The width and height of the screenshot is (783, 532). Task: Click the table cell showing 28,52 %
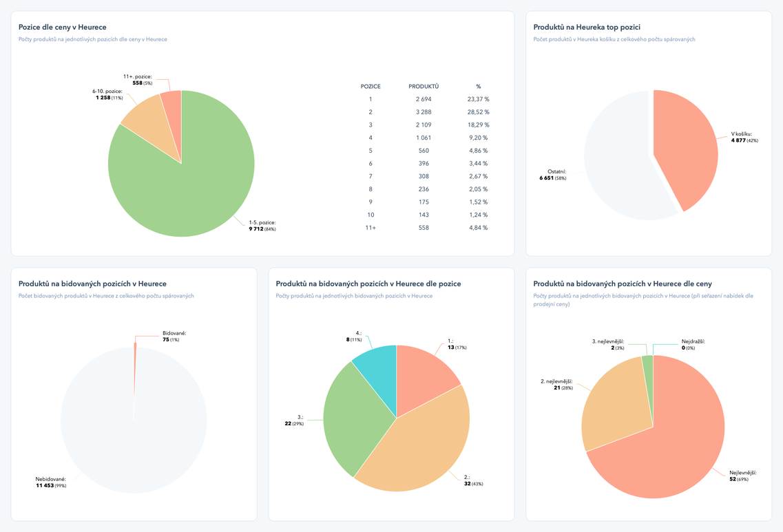479,112
